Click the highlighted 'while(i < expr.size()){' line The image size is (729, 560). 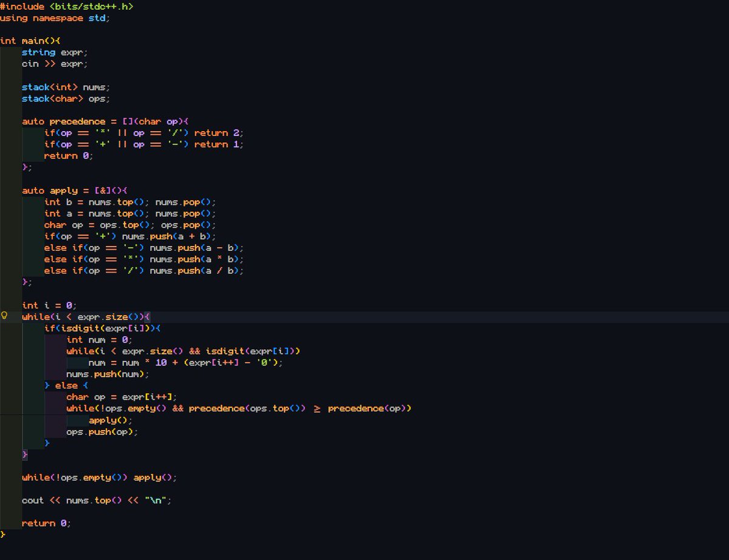86,317
